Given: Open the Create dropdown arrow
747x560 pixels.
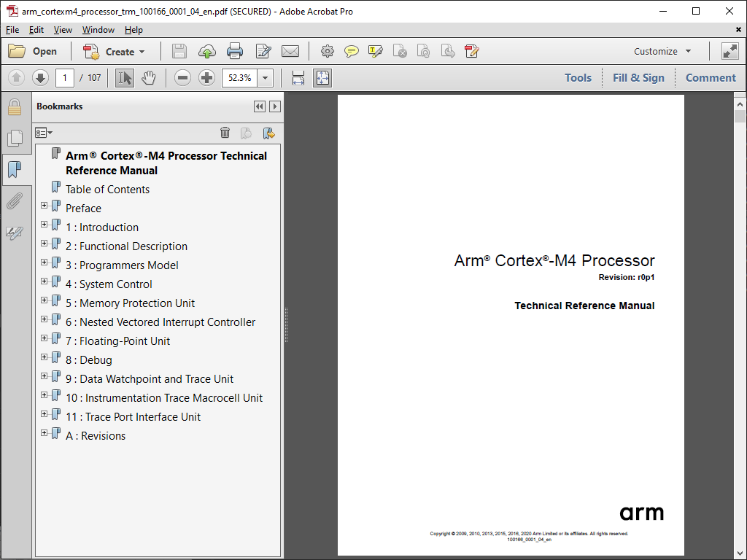Looking at the screenshot, I should (x=142, y=52).
